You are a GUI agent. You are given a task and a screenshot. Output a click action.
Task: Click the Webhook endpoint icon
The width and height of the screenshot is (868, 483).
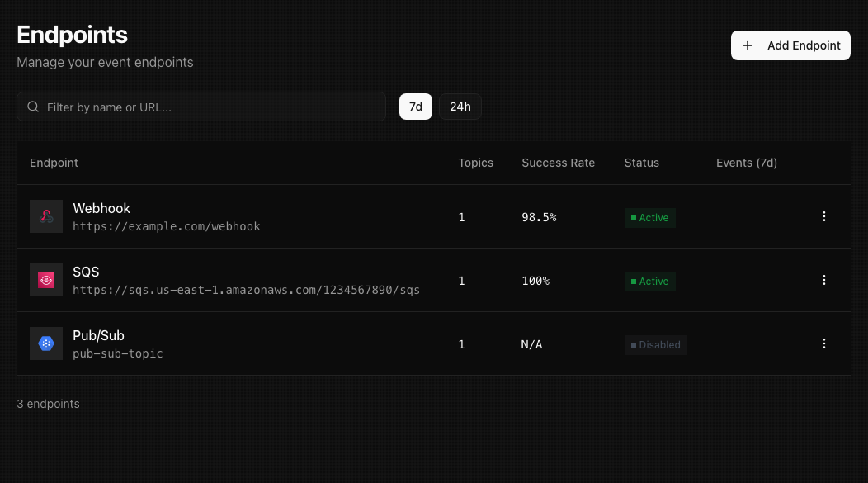click(46, 216)
